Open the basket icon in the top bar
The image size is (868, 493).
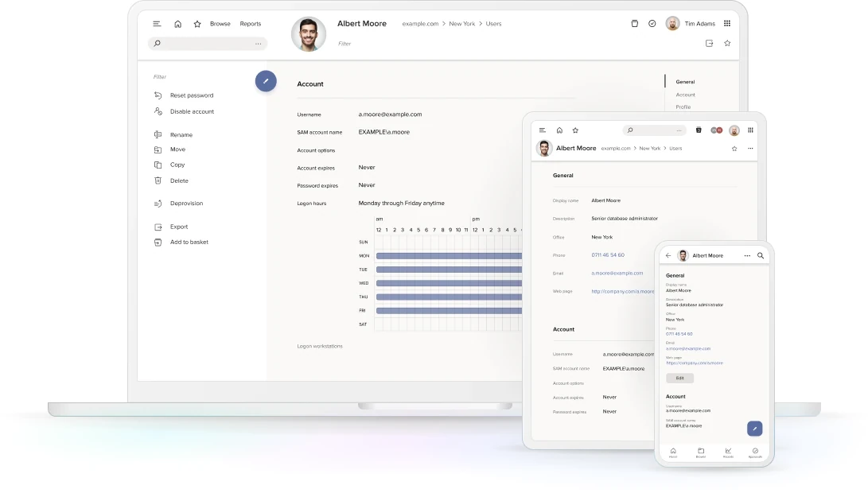click(634, 23)
